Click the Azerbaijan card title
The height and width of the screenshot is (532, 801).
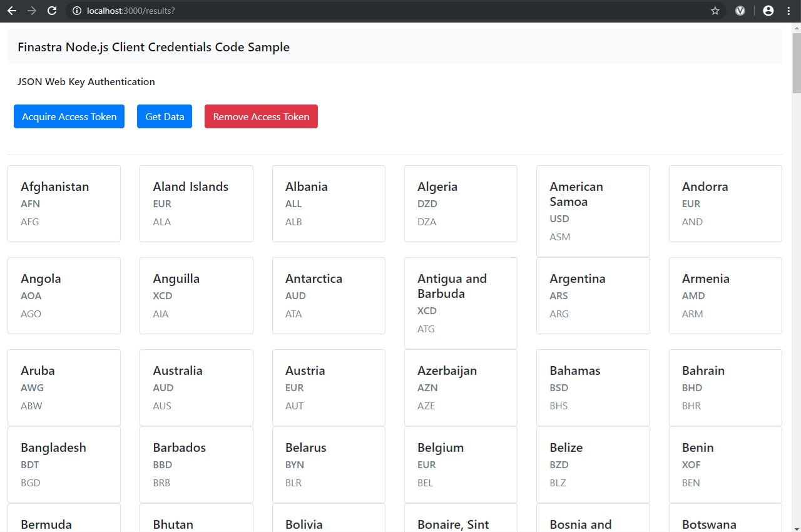pos(447,371)
